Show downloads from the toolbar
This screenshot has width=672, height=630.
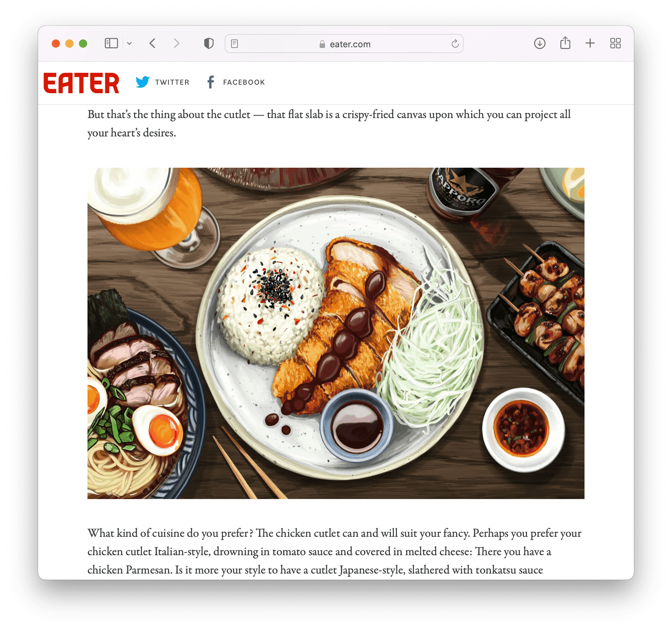(540, 43)
